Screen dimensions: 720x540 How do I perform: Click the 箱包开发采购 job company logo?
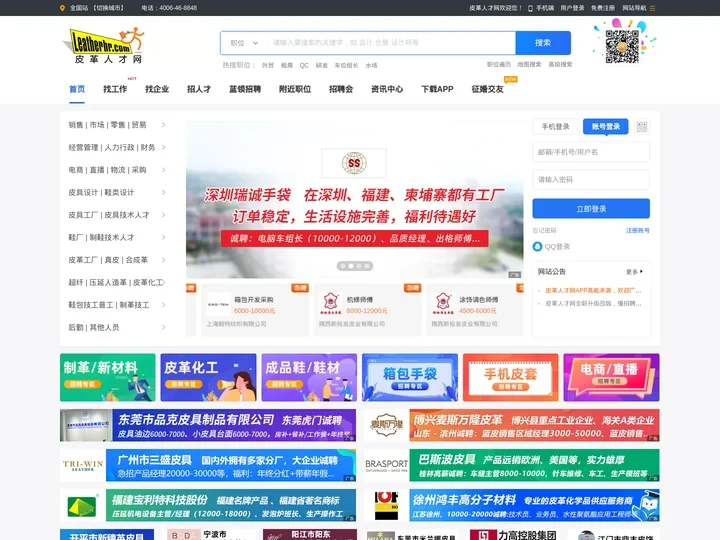218,304
